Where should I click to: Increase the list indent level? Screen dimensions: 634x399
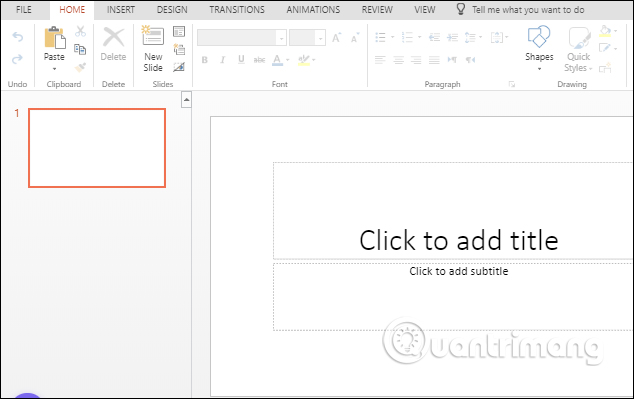click(x=452, y=38)
